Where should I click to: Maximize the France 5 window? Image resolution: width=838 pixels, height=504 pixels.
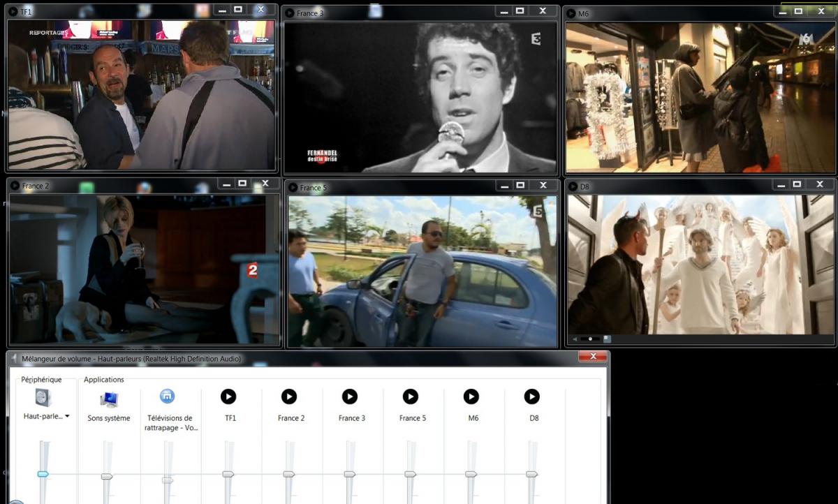click(x=520, y=186)
